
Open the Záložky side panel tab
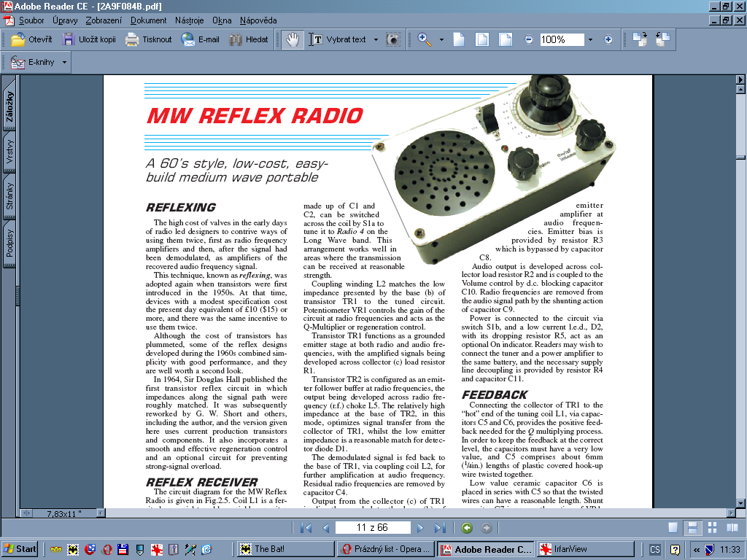9,106
